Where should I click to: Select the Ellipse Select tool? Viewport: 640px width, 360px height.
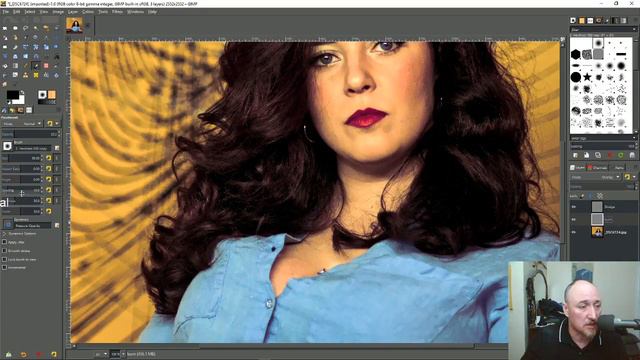coord(15,28)
